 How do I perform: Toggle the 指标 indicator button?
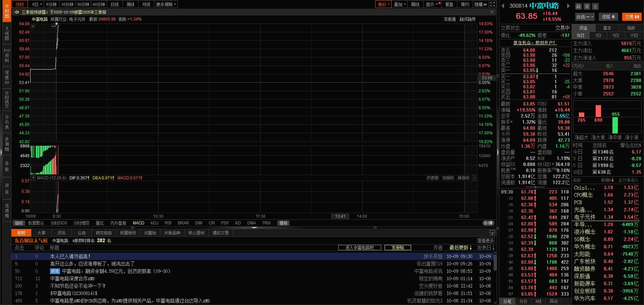(x=19, y=223)
